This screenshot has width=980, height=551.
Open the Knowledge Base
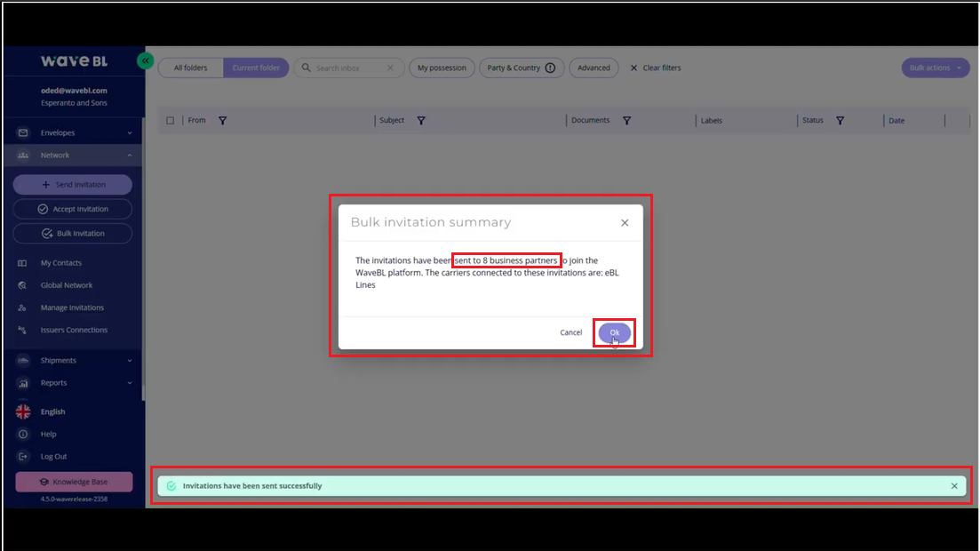(74, 483)
